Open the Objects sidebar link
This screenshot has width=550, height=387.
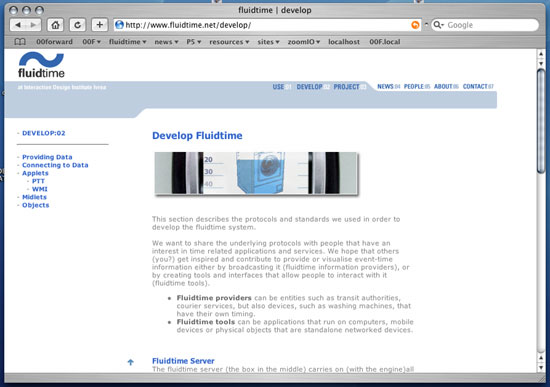(x=35, y=205)
